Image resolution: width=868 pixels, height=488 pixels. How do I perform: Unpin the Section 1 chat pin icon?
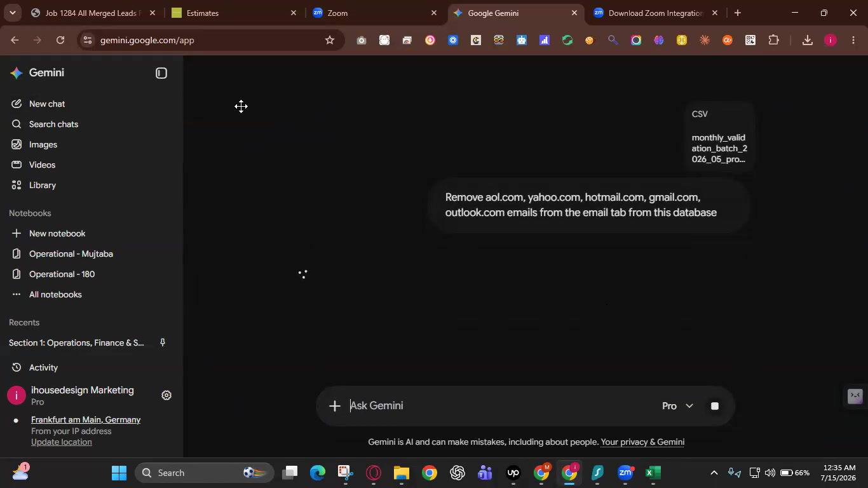pos(163,342)
